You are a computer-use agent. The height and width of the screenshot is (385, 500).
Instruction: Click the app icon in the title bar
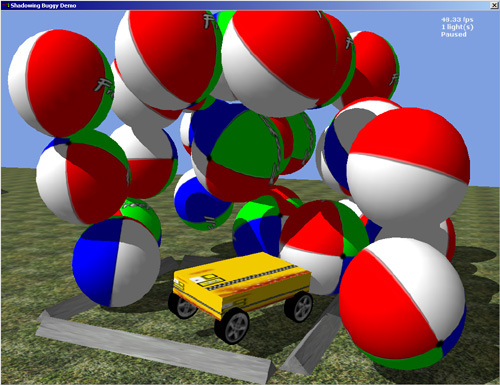[6, 5]
